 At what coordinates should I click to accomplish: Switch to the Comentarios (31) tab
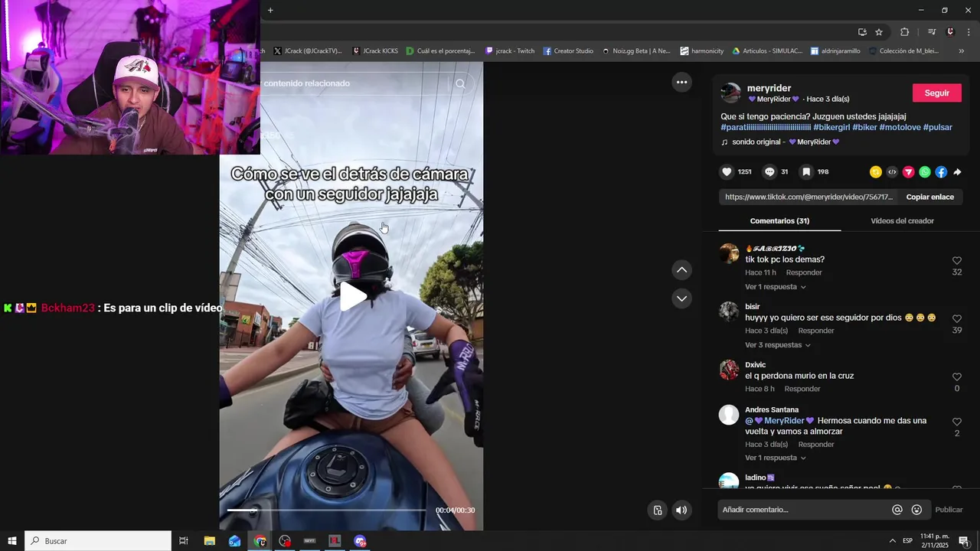pos(779,221)
